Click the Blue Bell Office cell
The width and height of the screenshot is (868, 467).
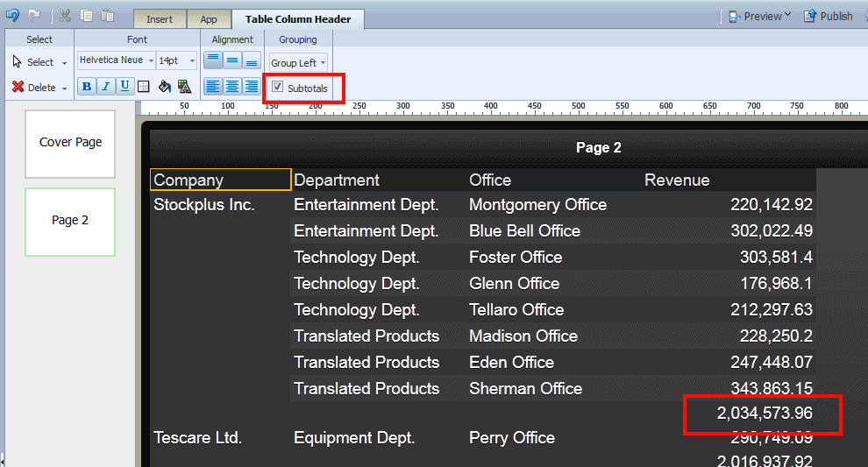point(524,230)
